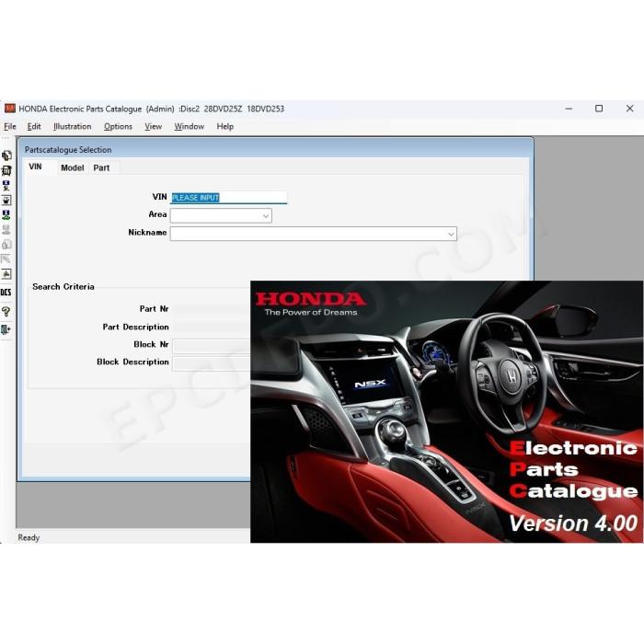Click the Block Nr field
The height and width of the screenshot is (644, 644).
click(x=212, y=346)
